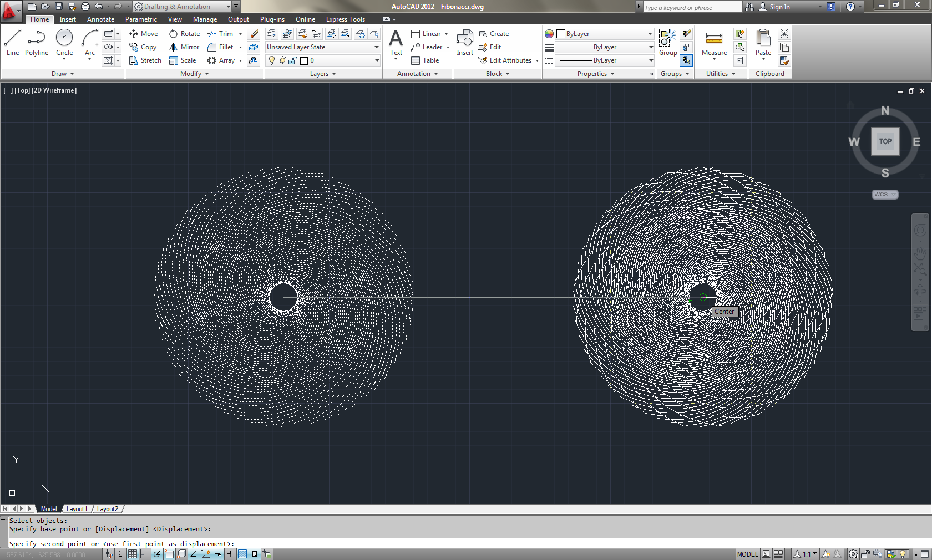Toggle Object Snap Tracking in status bar
Viewport: 932px width, 560px height.
tap(194, 554)
